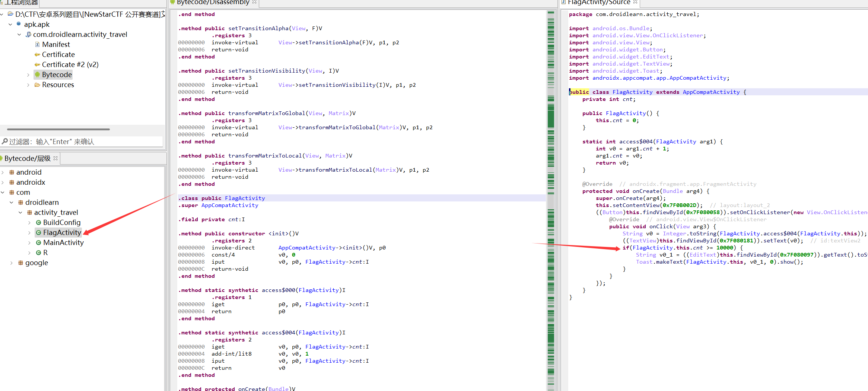
Task: Click '.field private cnt:I' line
Action: (212, 219)
